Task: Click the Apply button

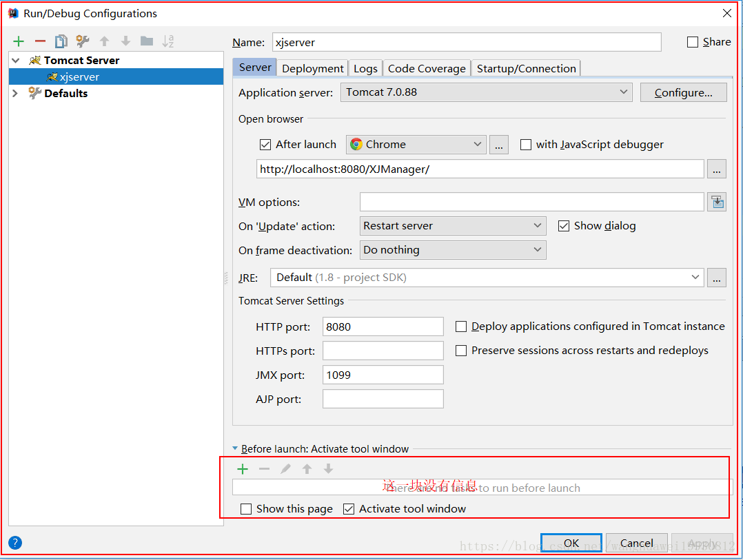Action: coord(702,543)
